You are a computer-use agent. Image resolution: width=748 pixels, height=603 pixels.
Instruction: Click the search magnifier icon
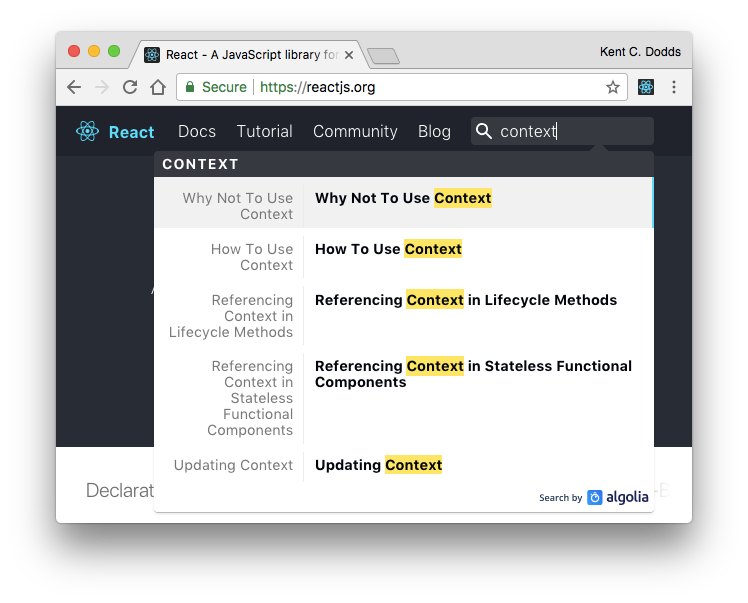tap(484, 131)
